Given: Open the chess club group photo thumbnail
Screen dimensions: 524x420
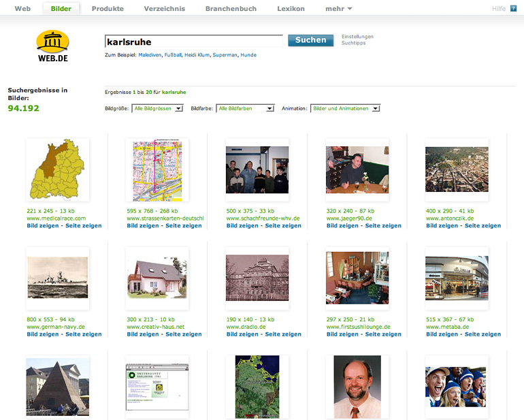Looking at the screenshot, I should (x=257, y=169).
